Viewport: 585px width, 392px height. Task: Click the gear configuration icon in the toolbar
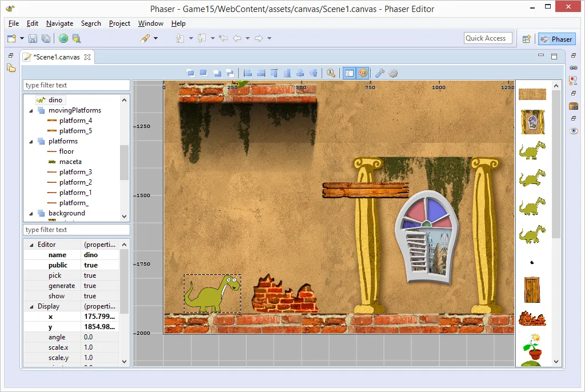(x=393, y=73)
